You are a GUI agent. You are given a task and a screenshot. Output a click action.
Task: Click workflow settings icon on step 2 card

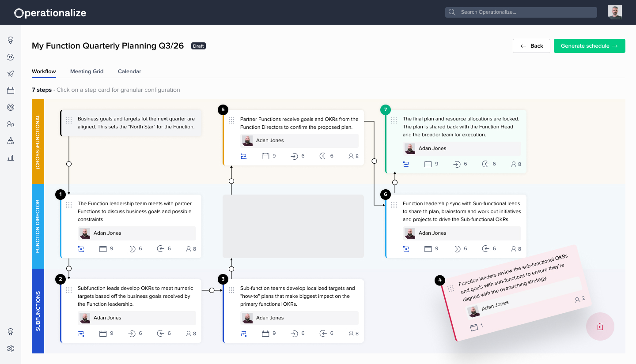click(x=81, y=334)
